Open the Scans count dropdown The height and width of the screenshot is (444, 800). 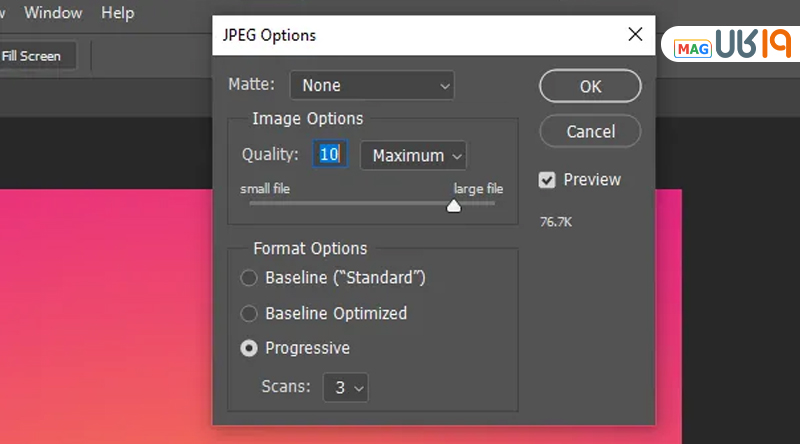point(345,387)
